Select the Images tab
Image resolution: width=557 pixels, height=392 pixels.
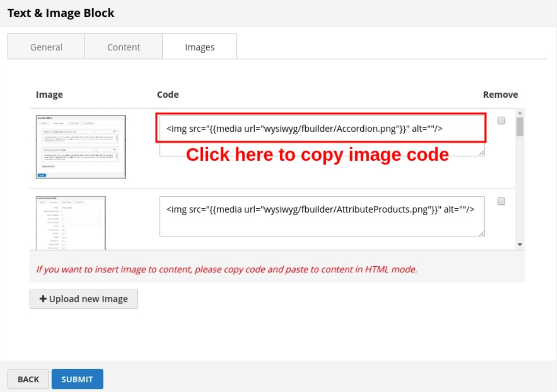click(x=199, y=47)
